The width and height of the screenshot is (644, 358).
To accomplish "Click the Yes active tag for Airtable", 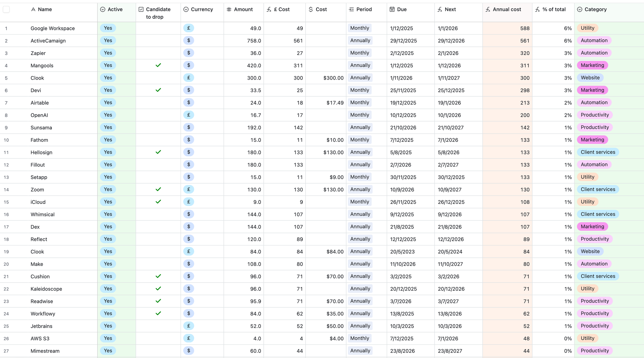I will (108, 102).
